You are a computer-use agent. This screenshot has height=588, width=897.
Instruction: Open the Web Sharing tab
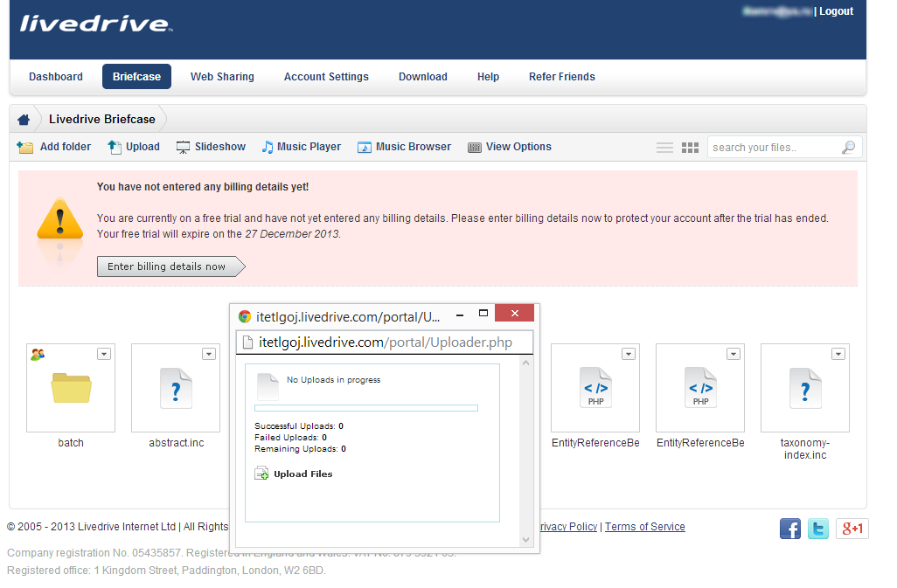223,77
